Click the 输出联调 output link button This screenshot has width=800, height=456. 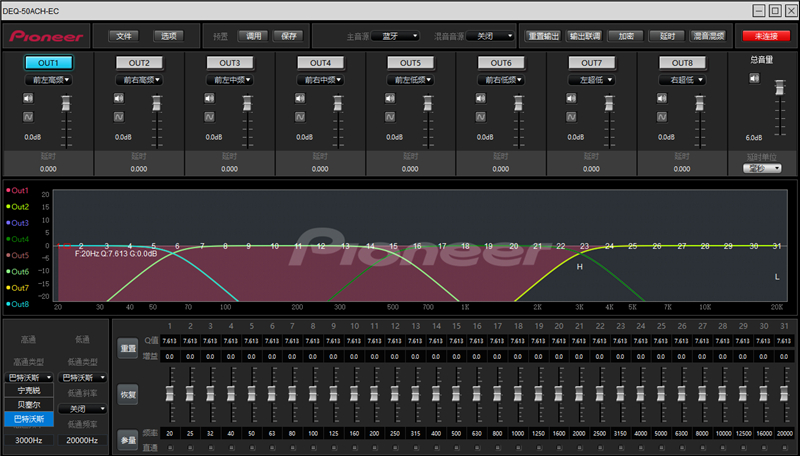(x=585, y=36)
